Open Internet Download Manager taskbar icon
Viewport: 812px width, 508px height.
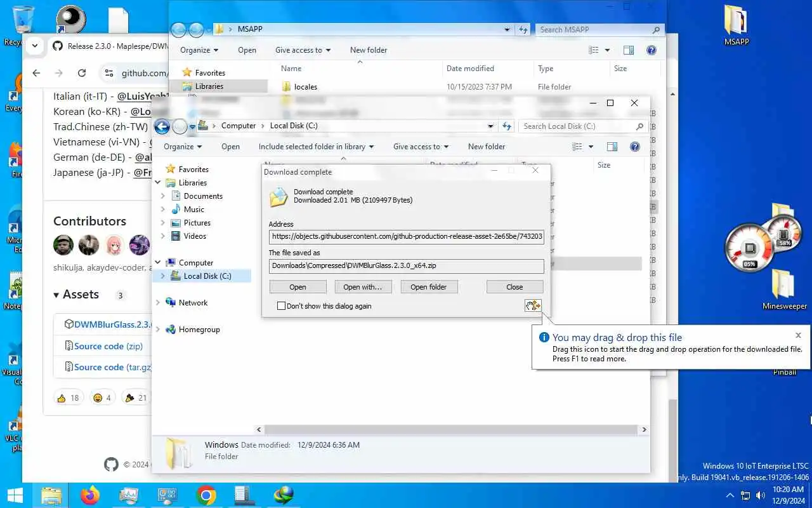tap(284, 495)
